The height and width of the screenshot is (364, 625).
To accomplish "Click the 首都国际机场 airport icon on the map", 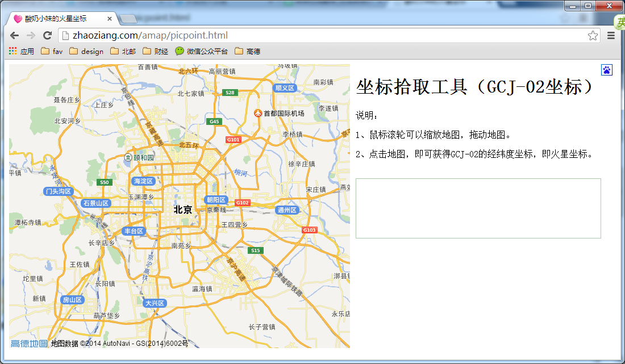I will (x=258, y=113).
